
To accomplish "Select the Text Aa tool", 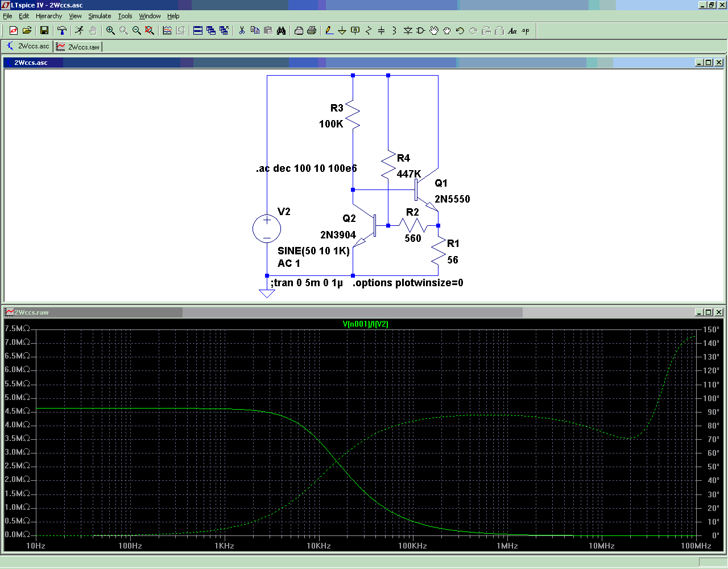I will tap(512, 31).
